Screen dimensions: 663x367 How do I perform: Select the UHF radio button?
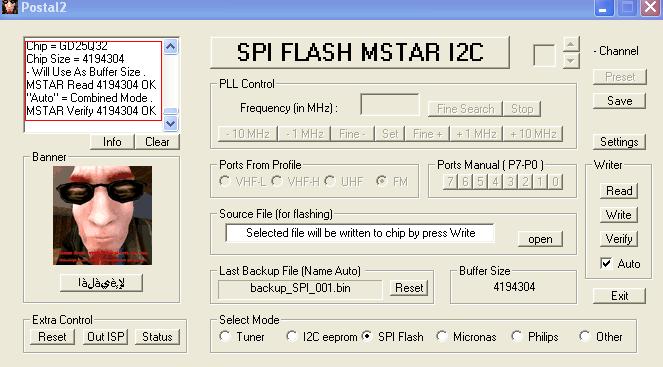click(x=330, y=182)
